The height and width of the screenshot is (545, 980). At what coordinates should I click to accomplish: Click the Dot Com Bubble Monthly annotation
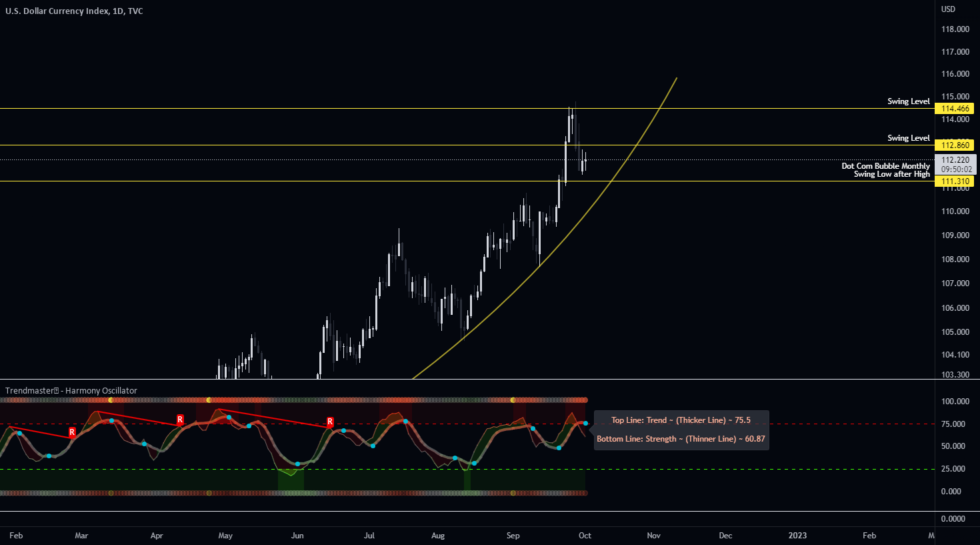(x=886, y=166)
